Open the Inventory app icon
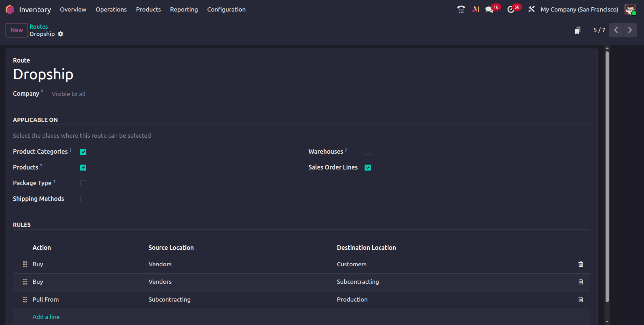This screenshot has width=644, height=325. tap(10, 9)
